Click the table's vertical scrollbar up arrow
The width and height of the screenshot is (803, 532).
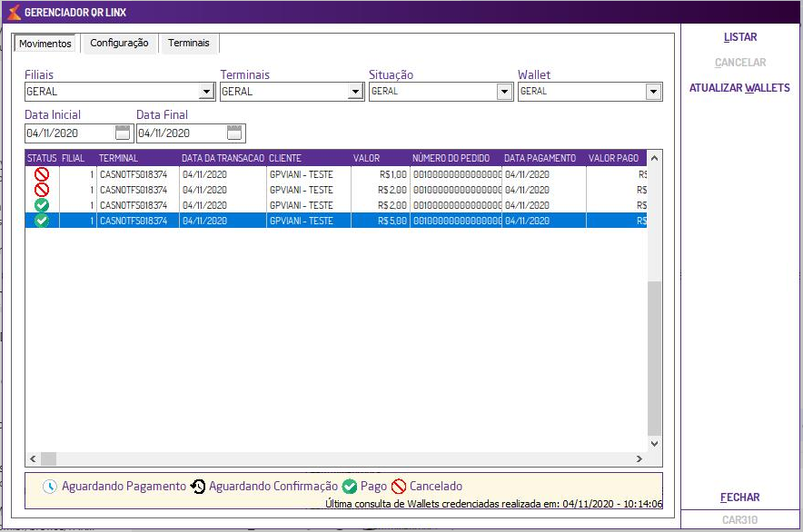coord(654,158)
